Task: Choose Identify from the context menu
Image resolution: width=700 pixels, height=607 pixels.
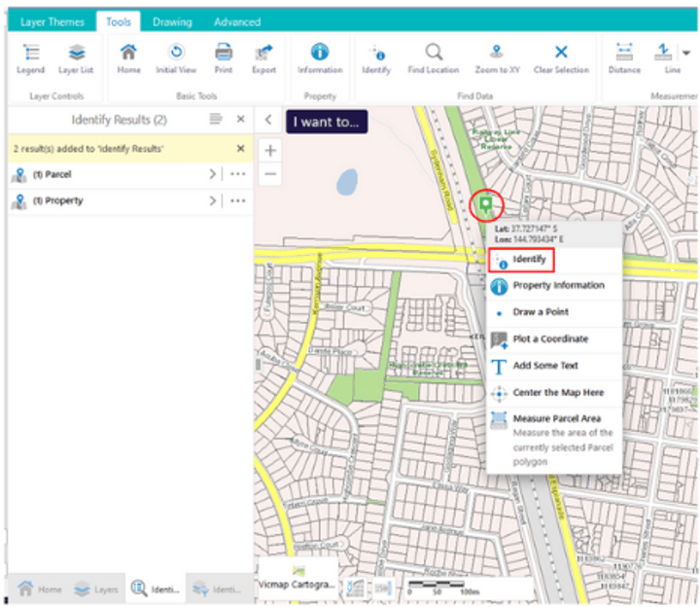Action: point(529,260)
